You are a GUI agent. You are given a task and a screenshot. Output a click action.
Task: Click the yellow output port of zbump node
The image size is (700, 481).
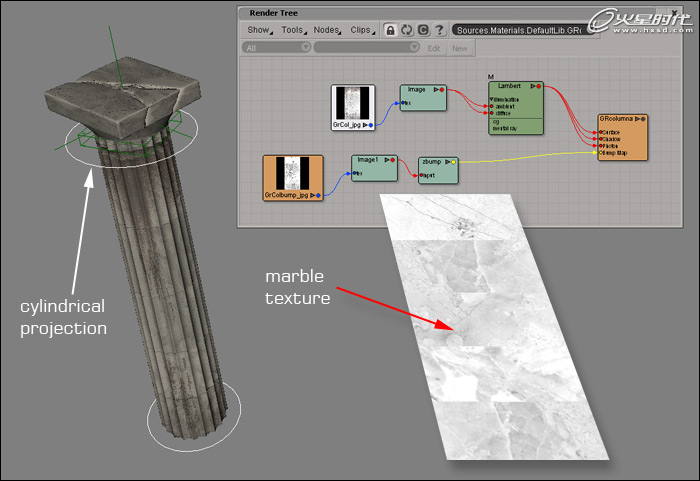click(453, 161)
